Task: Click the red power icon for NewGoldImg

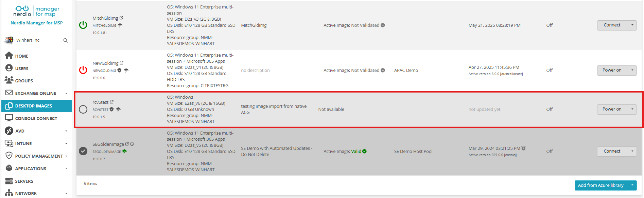Action: pyautogui.click(x=83, y=70)
